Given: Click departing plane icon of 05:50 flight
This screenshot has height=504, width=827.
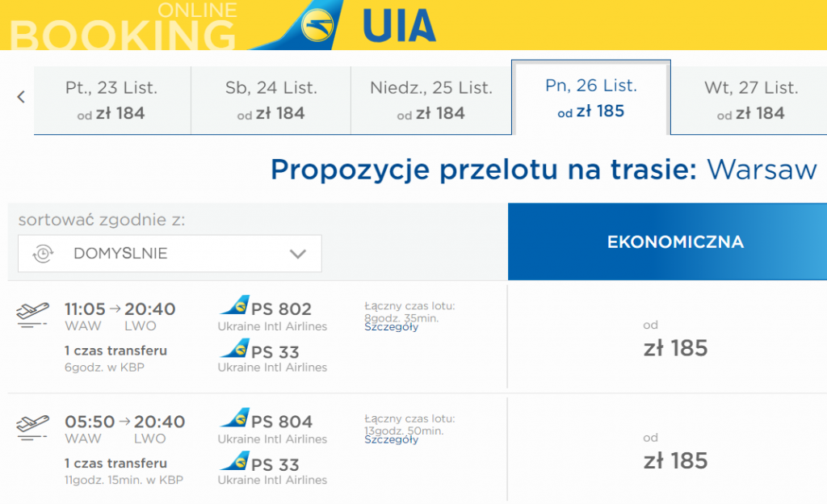Looking at the screenshot, I should tap(32, 427).
